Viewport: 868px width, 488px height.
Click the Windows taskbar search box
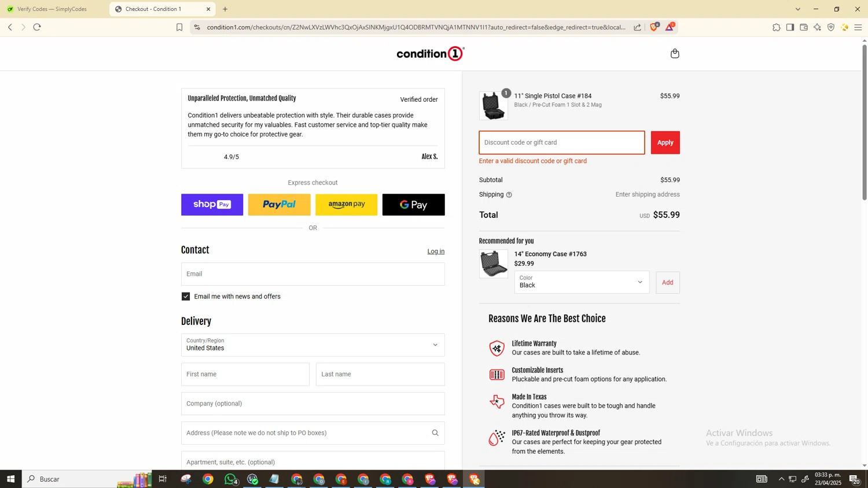coord(87,479)
